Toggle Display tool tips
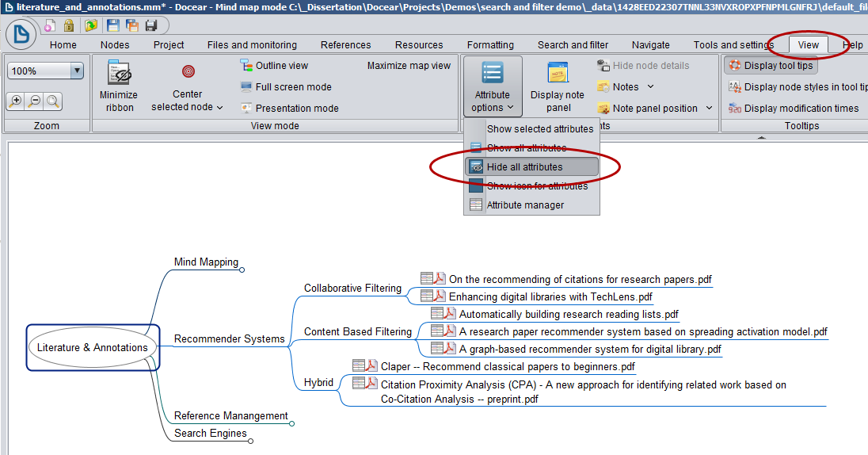 pyautogui.click(x=771, y=65)
